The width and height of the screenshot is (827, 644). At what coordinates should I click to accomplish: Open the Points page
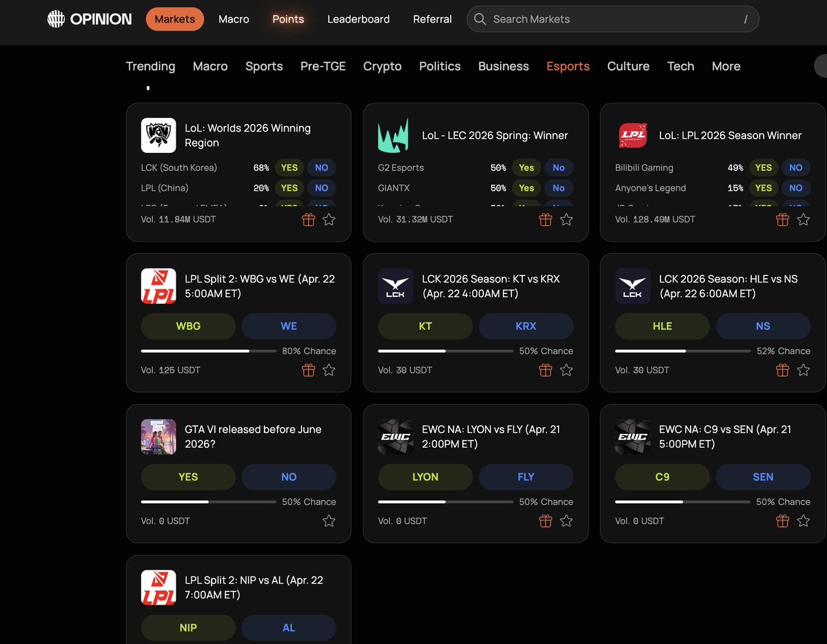(288, 19)
